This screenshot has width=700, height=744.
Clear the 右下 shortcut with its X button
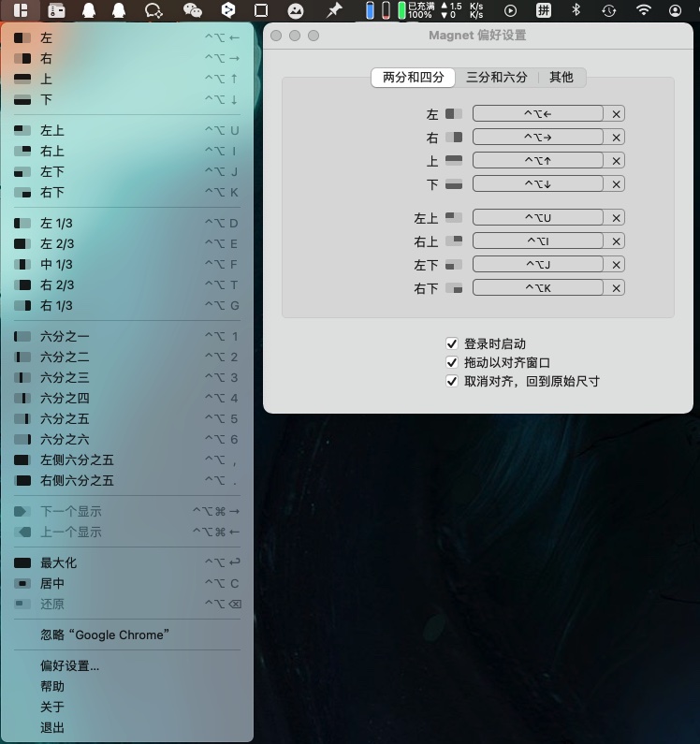coord(616,288)
